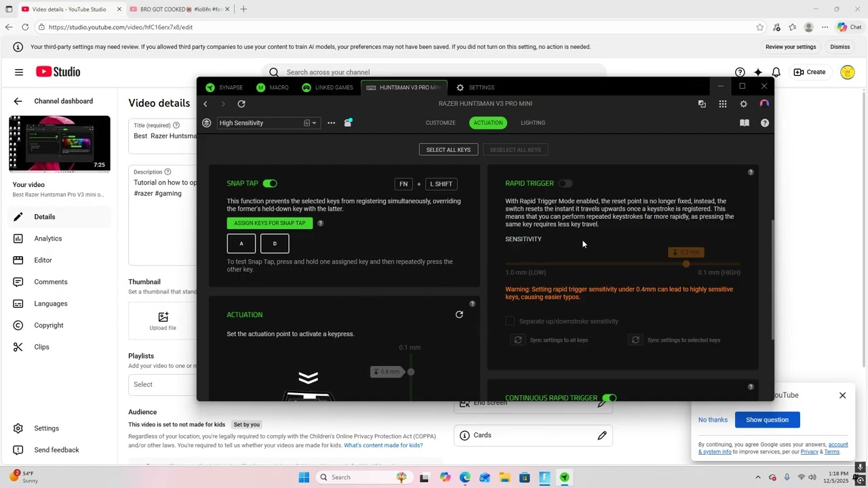868x488 pixels.
Task: Open Microsoft Edge from the taskbar
Action: [x=465, y=477]
